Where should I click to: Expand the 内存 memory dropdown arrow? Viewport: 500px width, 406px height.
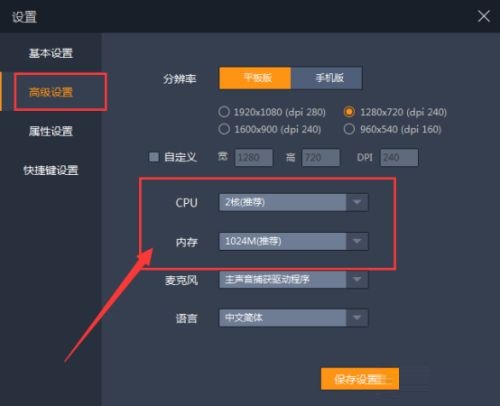357,241
